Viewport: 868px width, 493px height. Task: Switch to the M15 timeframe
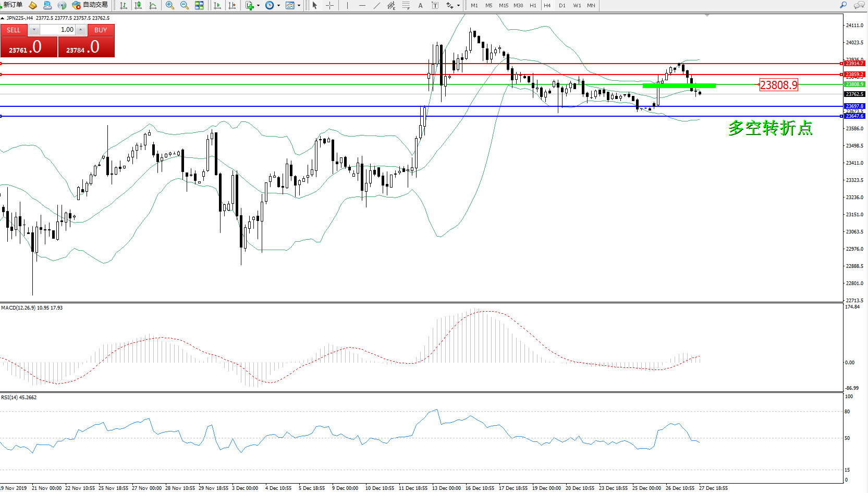coord(503,5)
